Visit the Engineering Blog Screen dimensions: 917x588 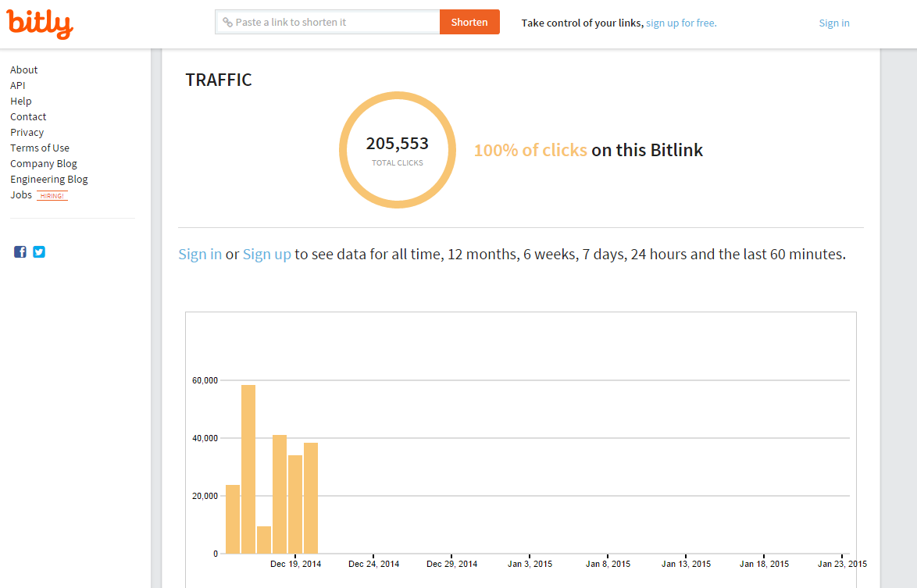49,179
